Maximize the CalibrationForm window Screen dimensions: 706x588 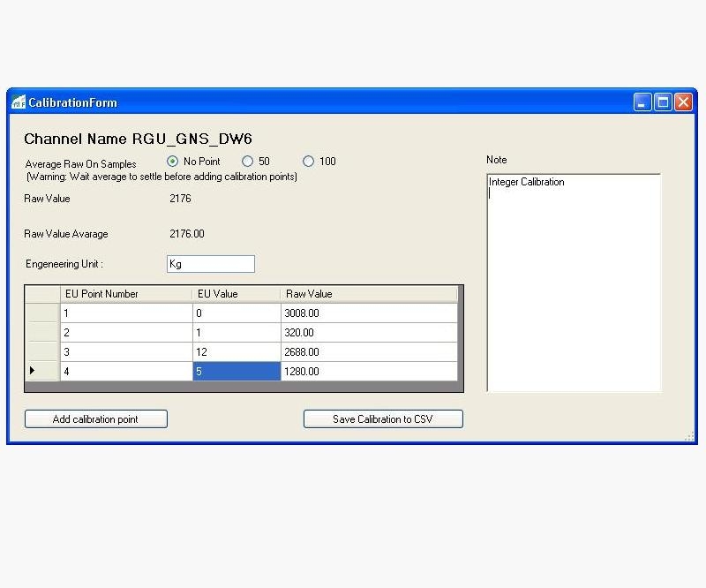click(x=663, y=102)
